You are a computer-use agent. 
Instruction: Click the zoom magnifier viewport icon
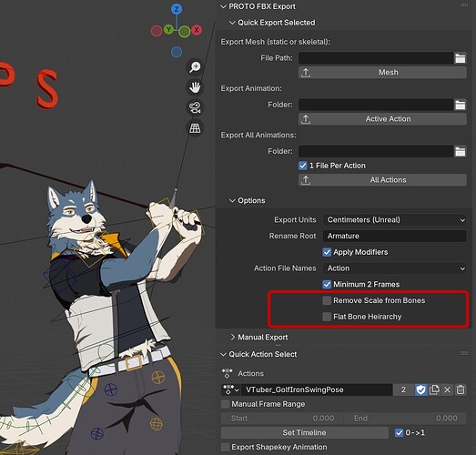(x=195, y=67)
